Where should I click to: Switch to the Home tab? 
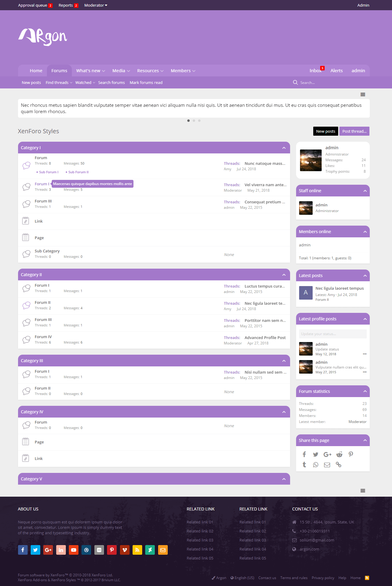pyautogui.click(x=36, y=71)
